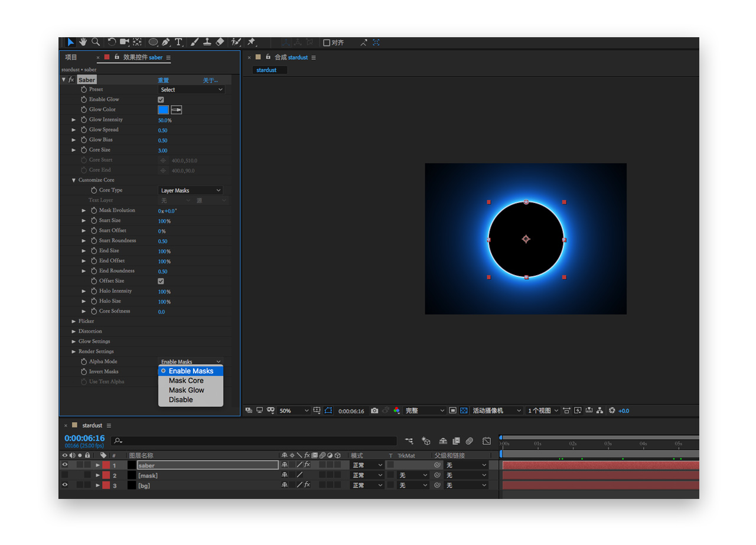Take a snapshot with the camera icon
756x545 pixels.
(x=374, y=410)
